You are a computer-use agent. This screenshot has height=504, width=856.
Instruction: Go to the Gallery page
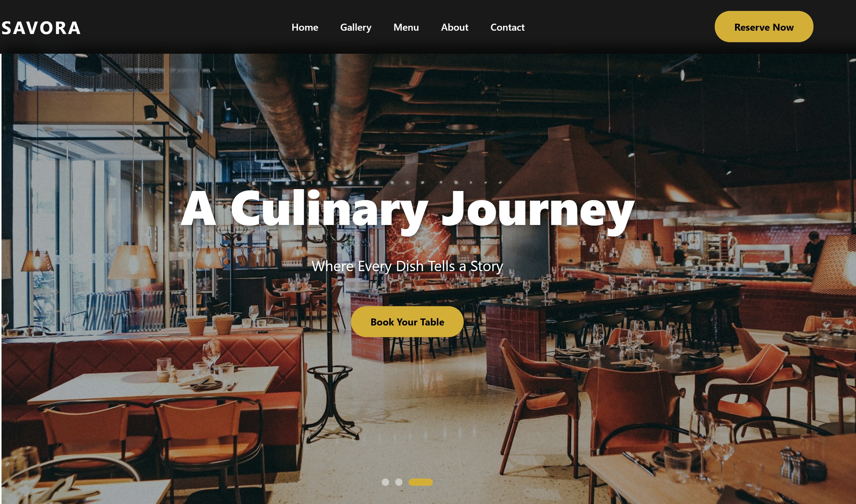point(356,27)
